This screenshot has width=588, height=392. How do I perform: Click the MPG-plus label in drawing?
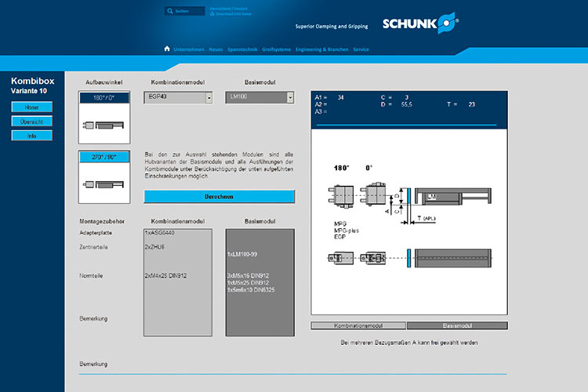[x=346, y=230]
